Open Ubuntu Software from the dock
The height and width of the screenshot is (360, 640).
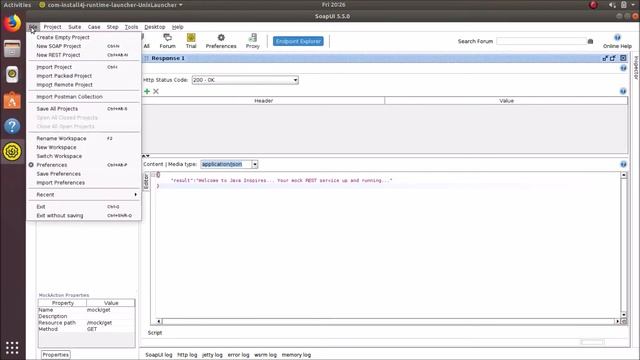[12, 100]
